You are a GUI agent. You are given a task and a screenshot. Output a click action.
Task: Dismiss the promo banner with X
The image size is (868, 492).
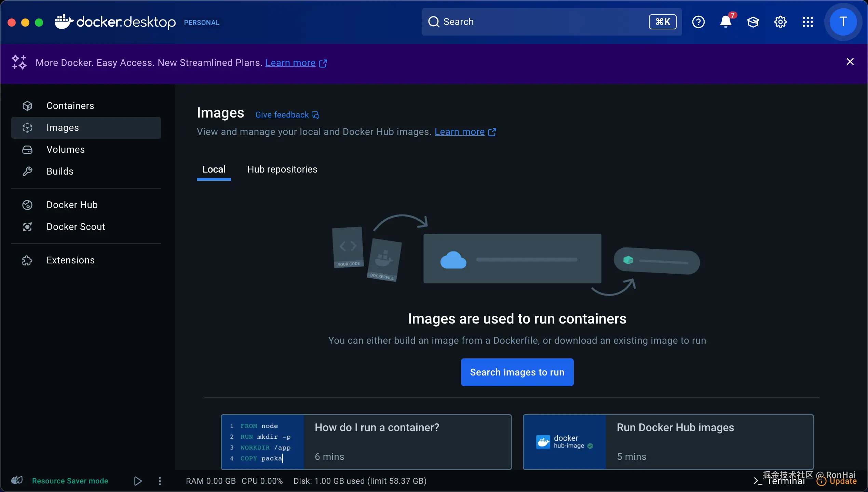click(x=850, y=61)
